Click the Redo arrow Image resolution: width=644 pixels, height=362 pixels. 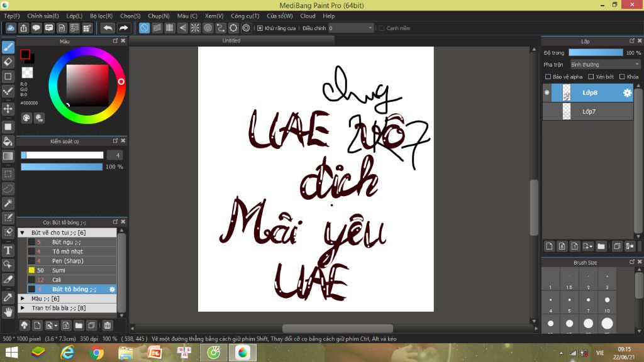123,28
